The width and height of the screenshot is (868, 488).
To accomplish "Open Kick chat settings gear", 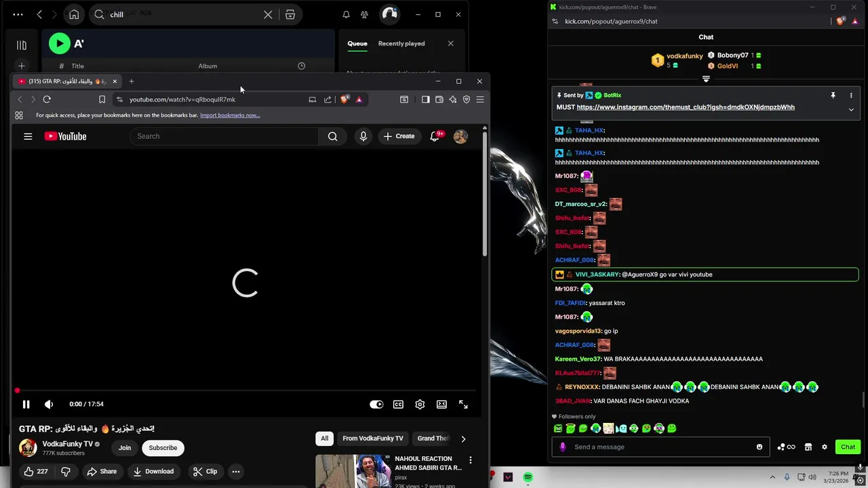I will [x=825, y=447].
